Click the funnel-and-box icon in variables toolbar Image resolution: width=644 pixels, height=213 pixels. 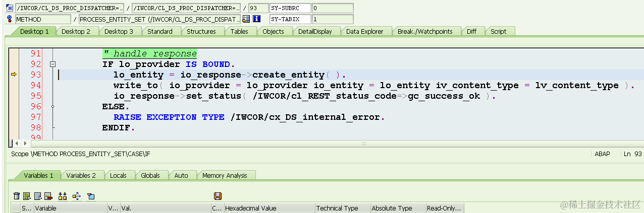click(91, 196)
